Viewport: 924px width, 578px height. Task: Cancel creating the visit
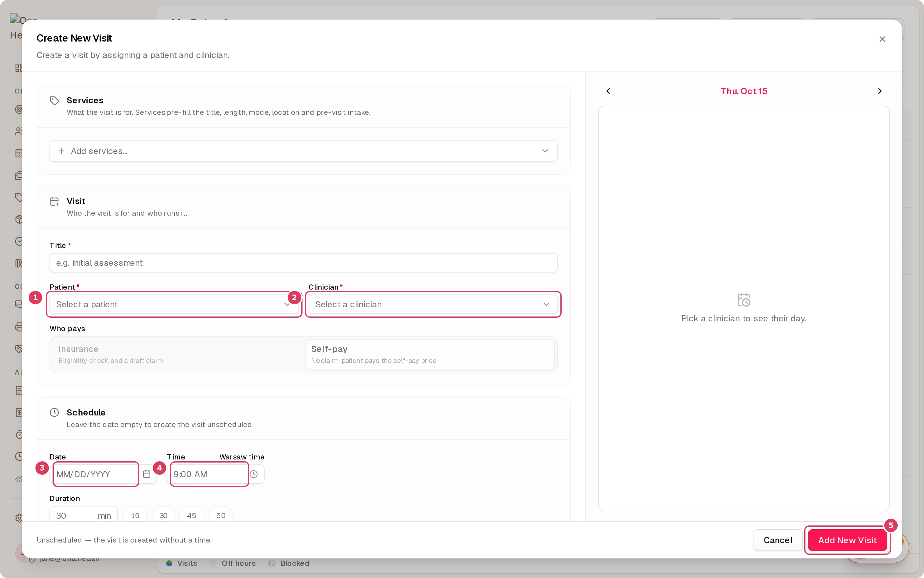pyautogui.click(x=778, y=540)
